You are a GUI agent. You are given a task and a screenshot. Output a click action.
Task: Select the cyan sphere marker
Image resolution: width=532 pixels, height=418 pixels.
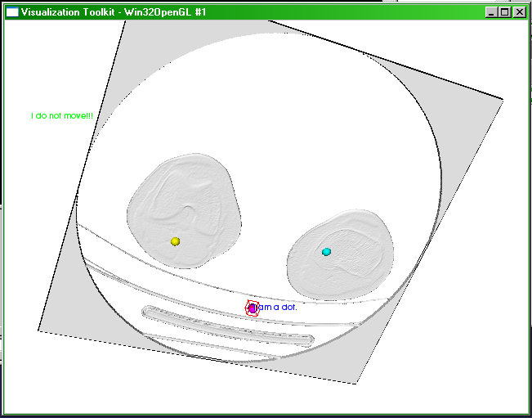click(x=327, y=251)
